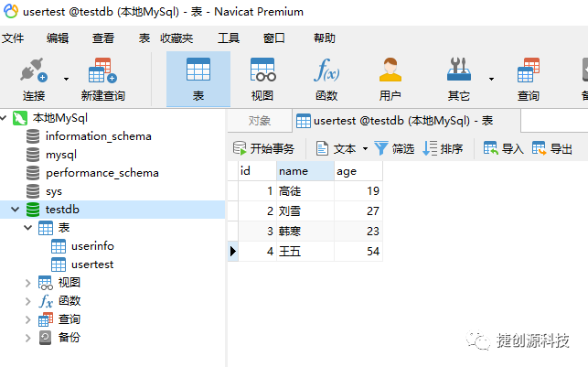Expand the Views (视图) tree node

(x=28, y=283)
